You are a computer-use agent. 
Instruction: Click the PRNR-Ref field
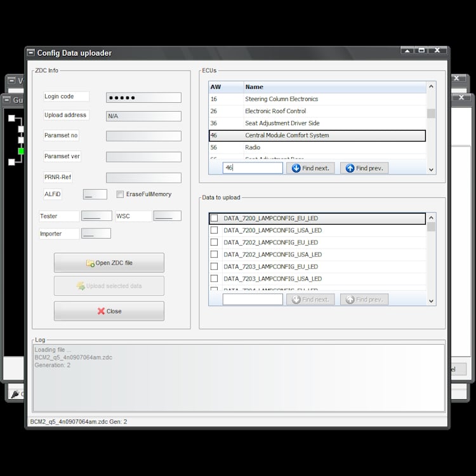[143, 178]
